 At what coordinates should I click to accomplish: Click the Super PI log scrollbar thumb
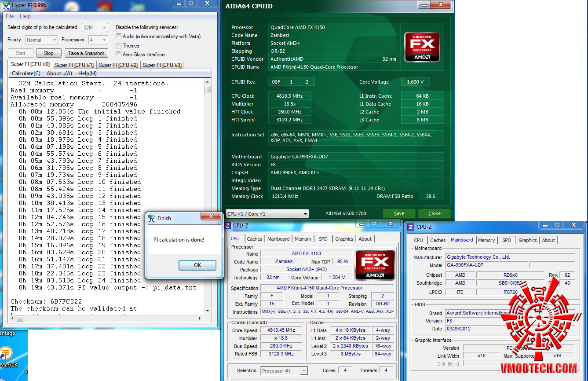point(208,89)
